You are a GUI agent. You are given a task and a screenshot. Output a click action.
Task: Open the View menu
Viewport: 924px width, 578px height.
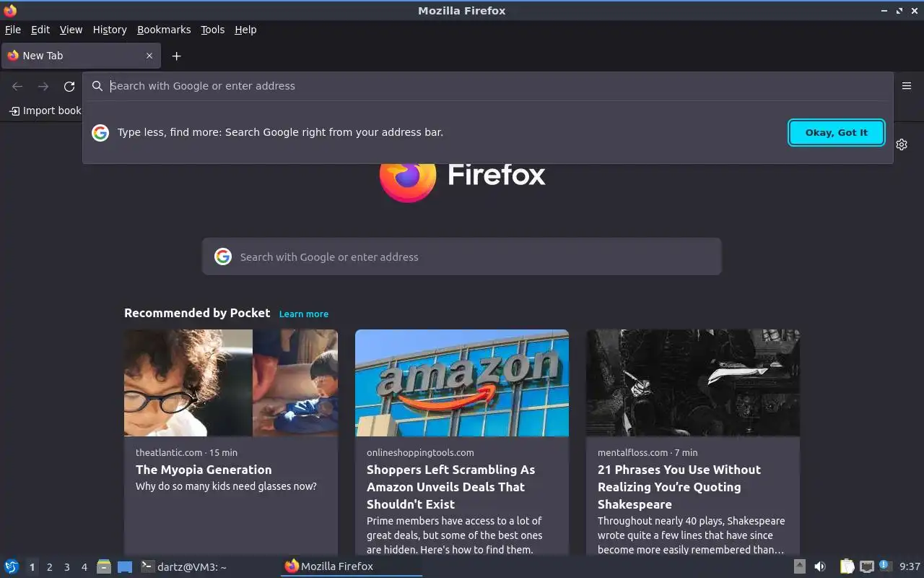click(71, 30)
